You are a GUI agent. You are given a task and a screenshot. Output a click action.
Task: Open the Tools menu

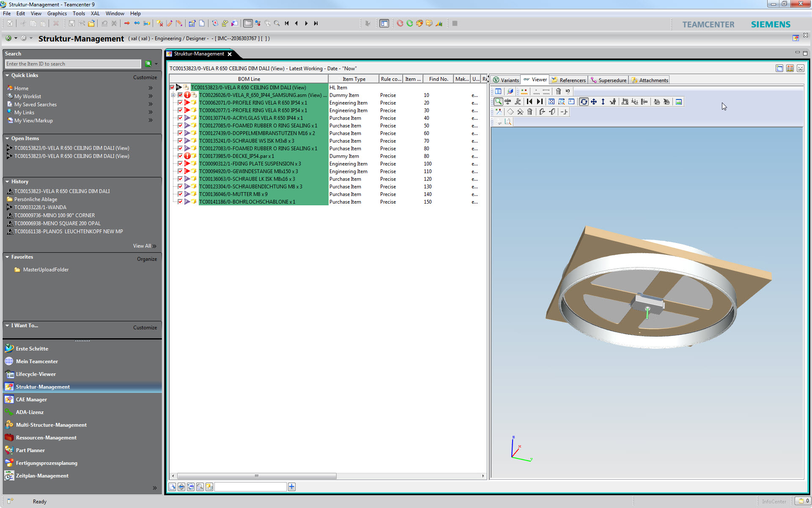[x=79, y=14]
